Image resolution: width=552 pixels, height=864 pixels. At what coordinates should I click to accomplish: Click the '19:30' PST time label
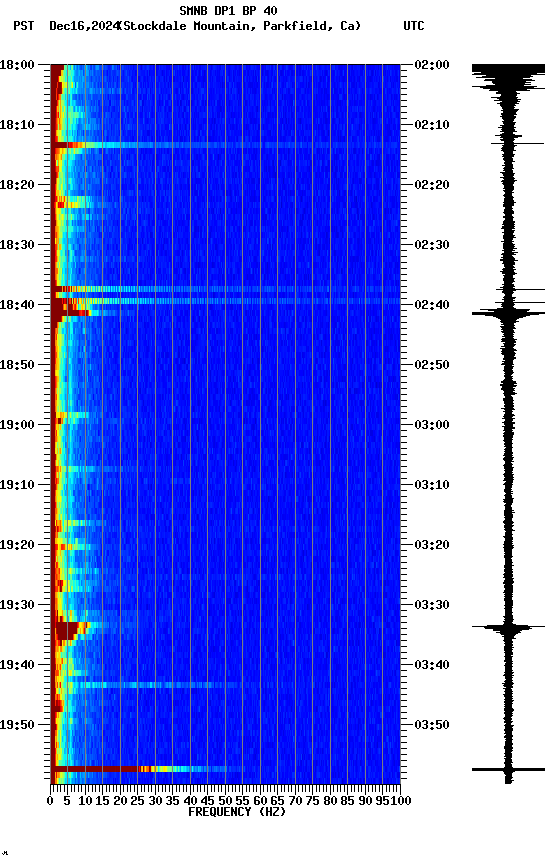17,606
